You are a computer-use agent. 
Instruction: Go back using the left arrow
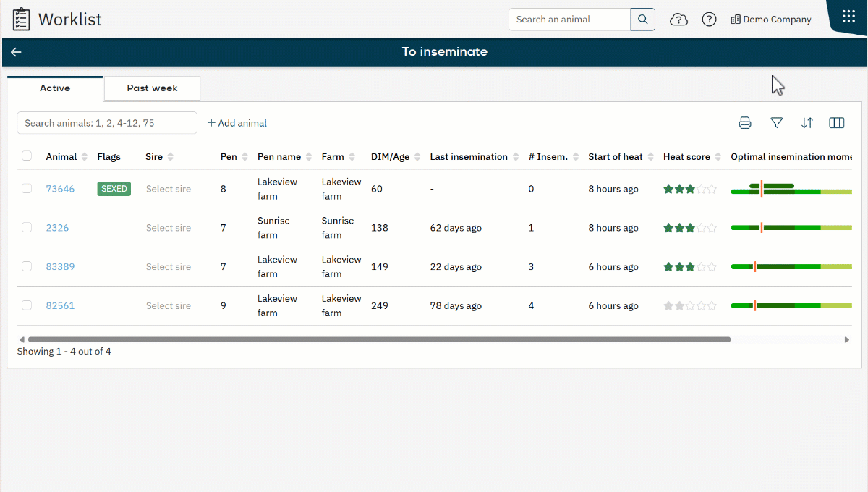16,52
